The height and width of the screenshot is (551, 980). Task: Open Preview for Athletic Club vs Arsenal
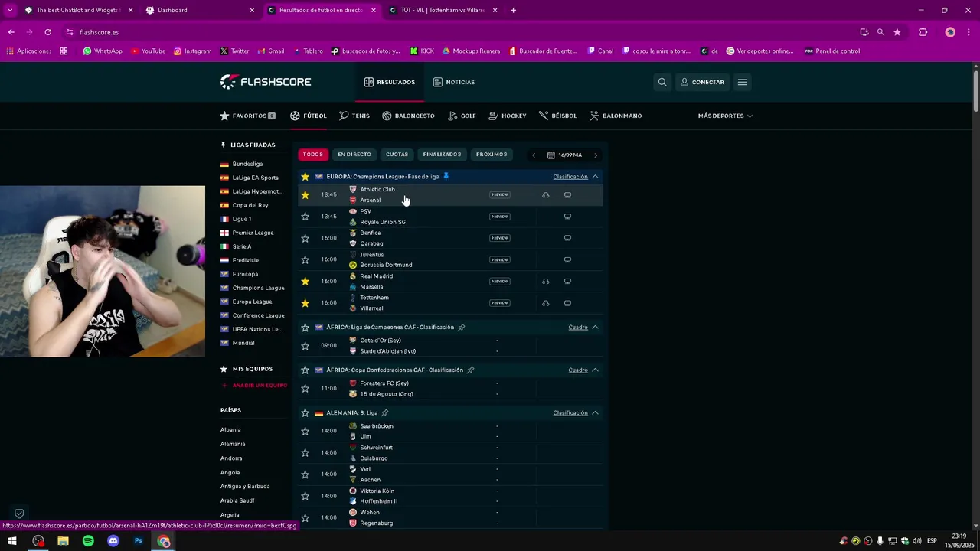pyautogui.click(x=500, y=195)
